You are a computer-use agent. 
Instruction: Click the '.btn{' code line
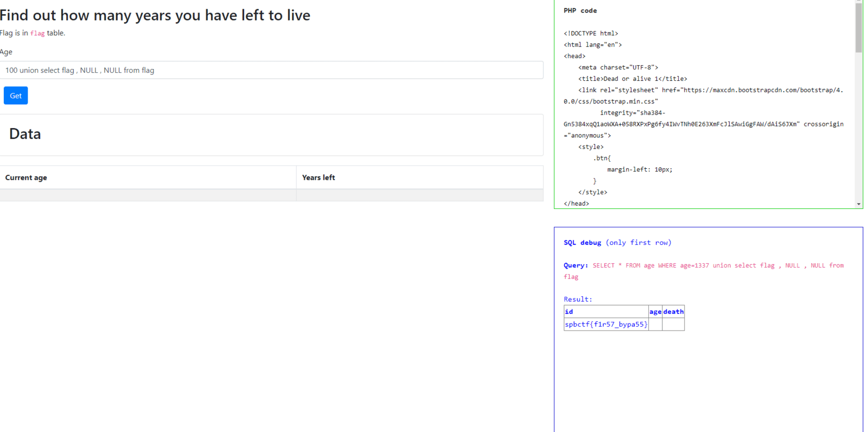pyautogui.click(x=602, y=158)
